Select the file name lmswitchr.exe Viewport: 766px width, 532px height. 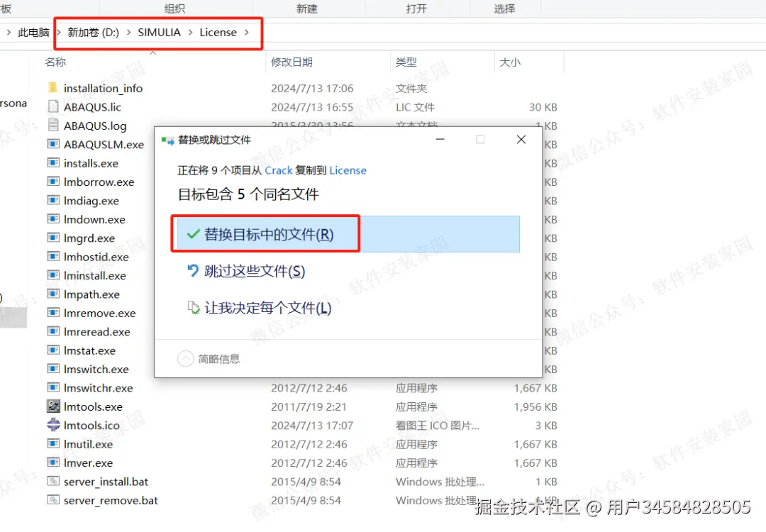98,388
